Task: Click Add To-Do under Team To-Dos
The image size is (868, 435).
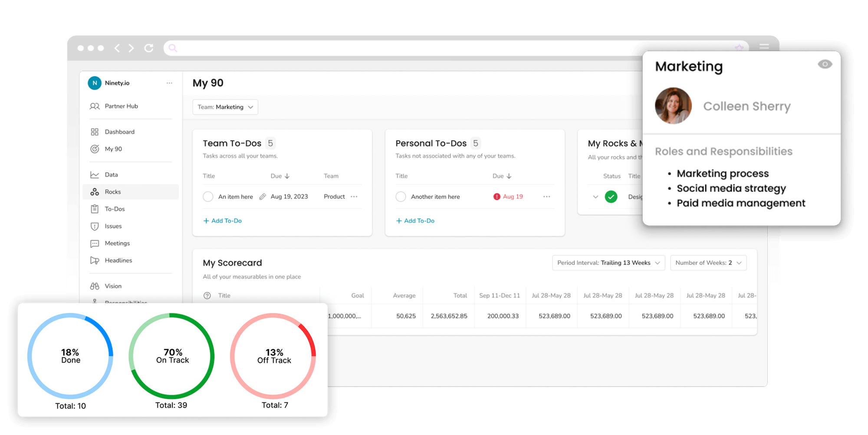Action: [222, 220]
